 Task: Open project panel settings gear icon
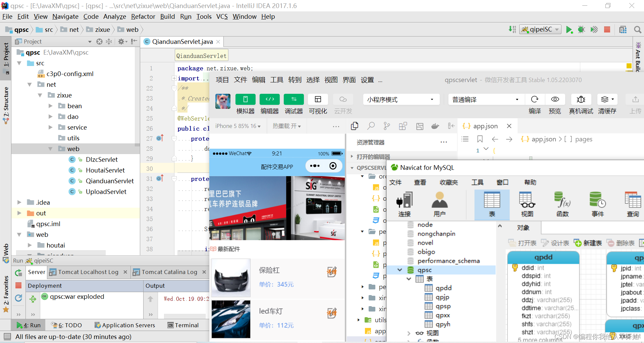(x=121, y=42)
